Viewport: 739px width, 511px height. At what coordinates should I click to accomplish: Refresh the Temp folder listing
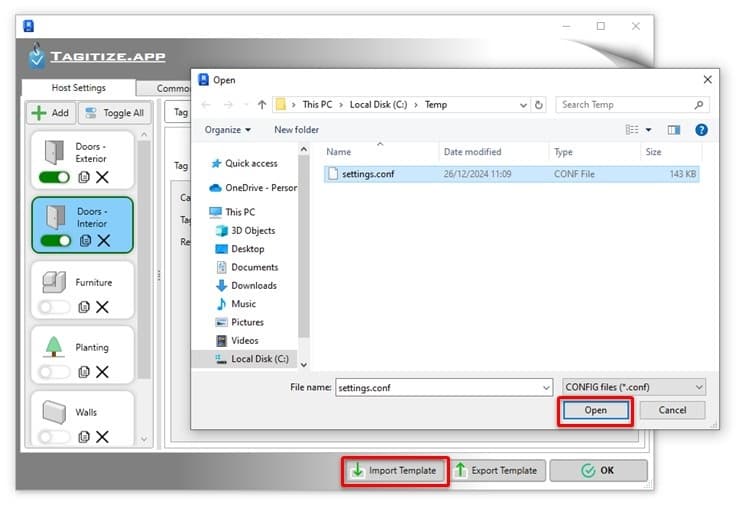click(x=539, y=105)
